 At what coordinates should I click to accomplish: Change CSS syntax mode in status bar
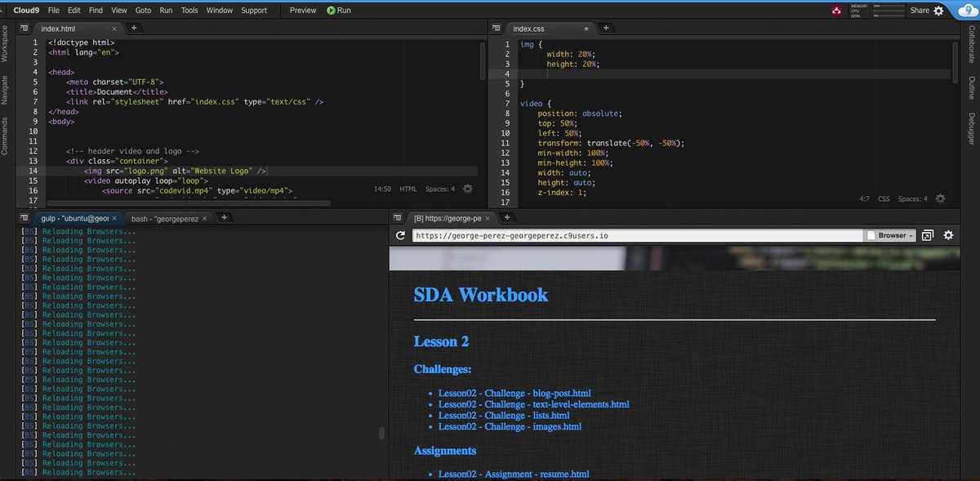[884, 198]
